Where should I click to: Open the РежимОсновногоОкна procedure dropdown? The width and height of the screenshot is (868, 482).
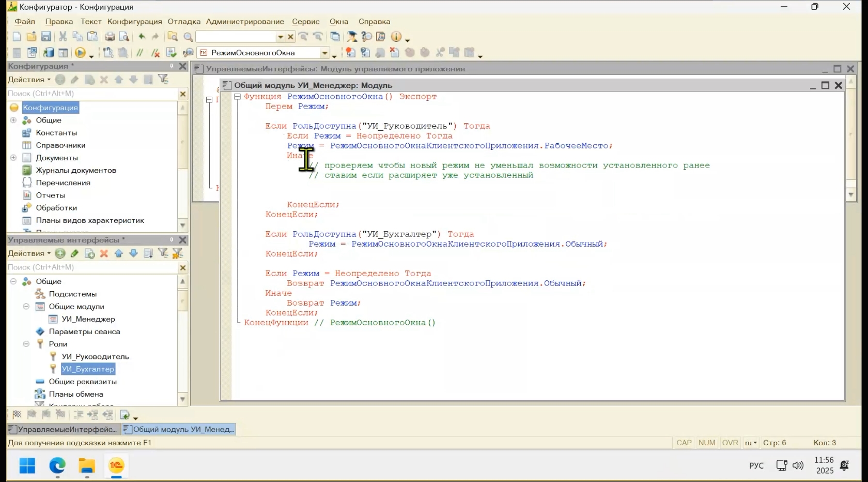click(324, 53)
